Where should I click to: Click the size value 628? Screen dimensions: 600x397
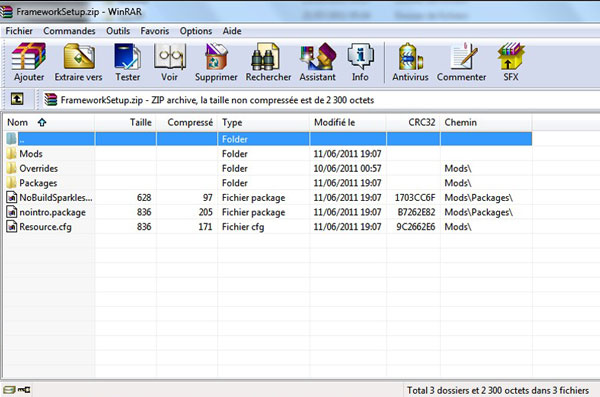pos(144,198)
